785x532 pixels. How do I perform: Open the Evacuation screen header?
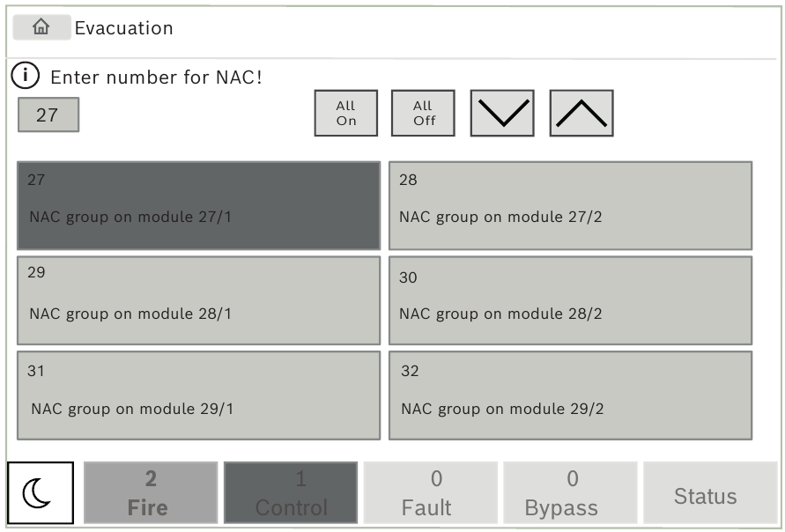[x=123, y=27]
